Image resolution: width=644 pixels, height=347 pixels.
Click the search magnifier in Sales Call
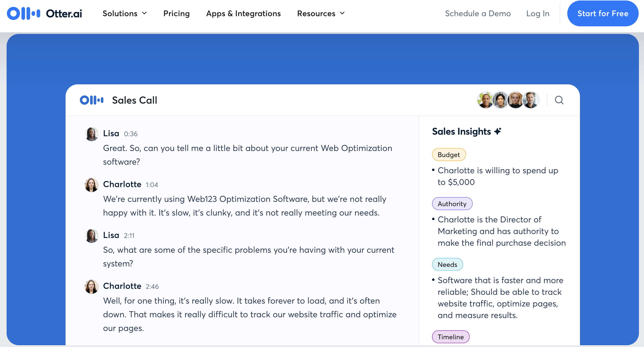point(559,100)
